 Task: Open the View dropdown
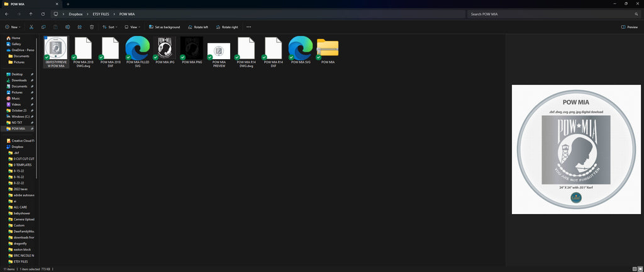[132, 27]
